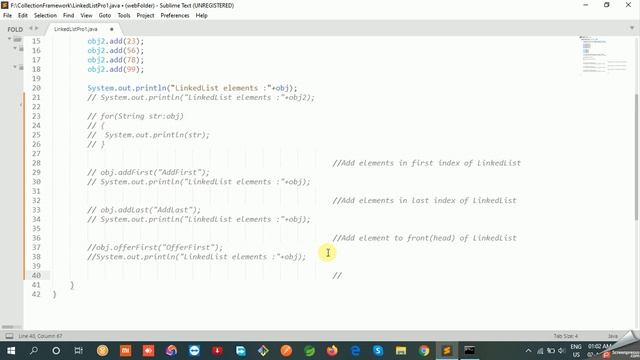Open the Mi orange taskbar app
The height and width of the screenshot is (360, 640).
tap(125, 351)
